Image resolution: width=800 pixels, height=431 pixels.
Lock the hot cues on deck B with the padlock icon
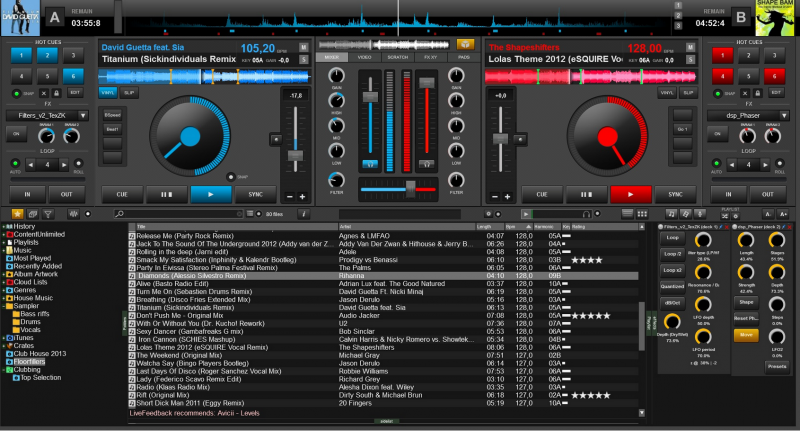tap(758, 93)
